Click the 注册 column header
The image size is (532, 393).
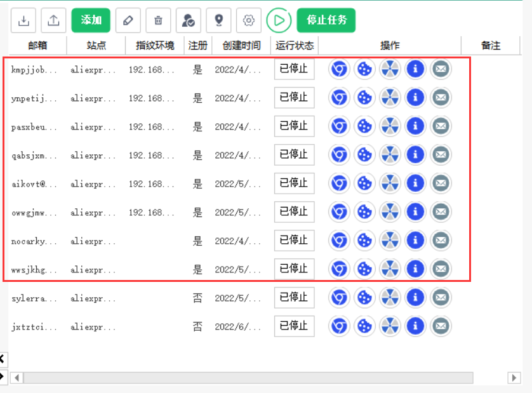coord(198,46)
